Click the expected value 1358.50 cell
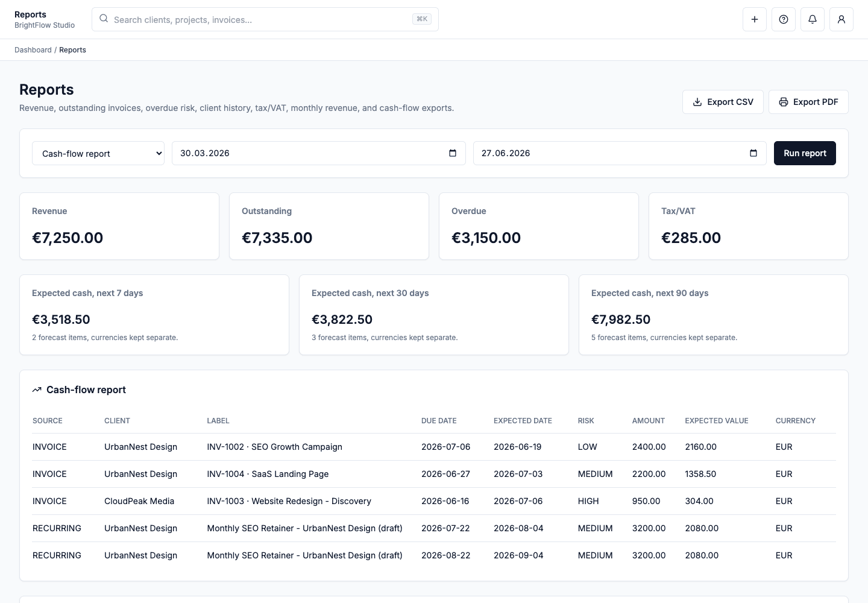This screenshot has width=868, height=603. click(700, 474)
